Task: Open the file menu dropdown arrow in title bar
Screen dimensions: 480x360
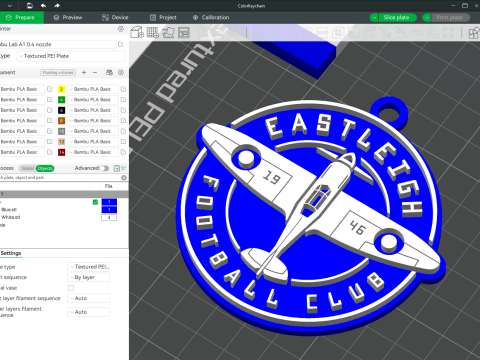Action: 10,5
